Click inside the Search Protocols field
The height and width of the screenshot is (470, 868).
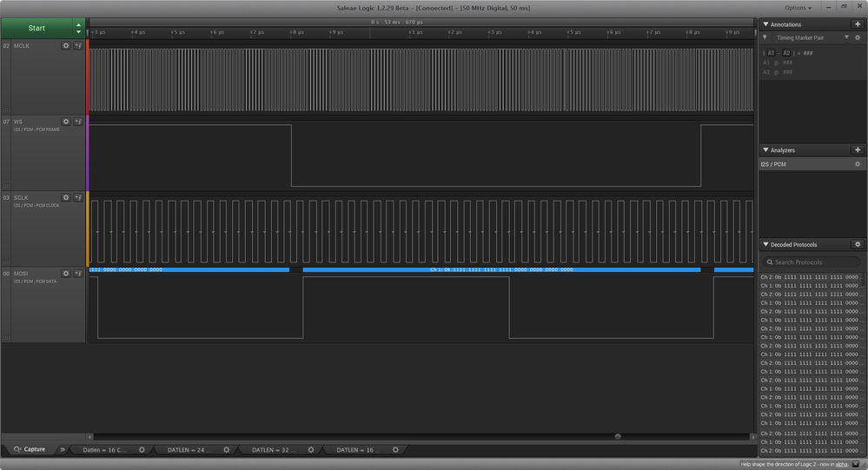812,261
